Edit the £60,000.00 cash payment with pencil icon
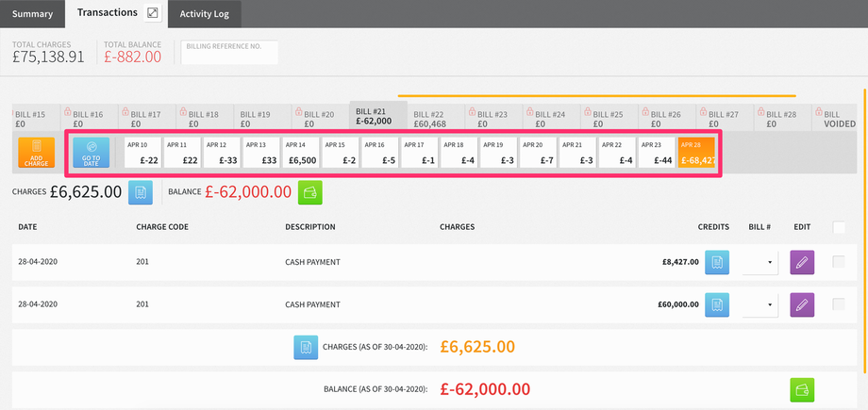Screen dimensions: 868x410 click(x=802, y=304)
